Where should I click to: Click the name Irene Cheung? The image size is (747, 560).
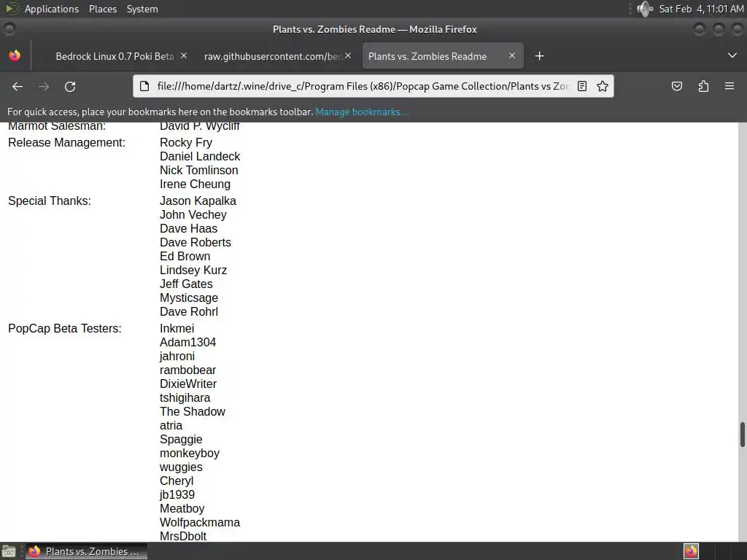[195, 184]
